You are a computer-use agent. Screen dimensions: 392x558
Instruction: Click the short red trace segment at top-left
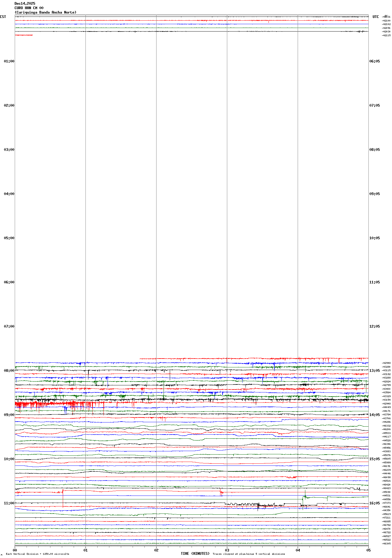coord(24,35)
